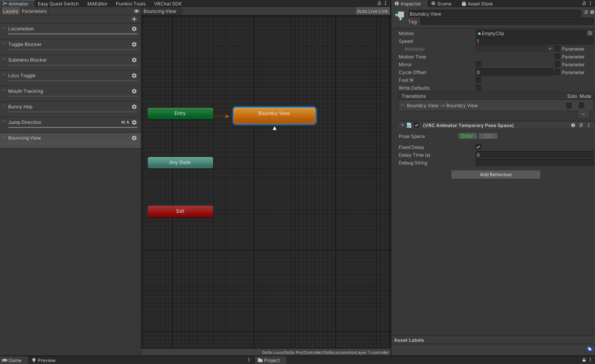Open presets for the Pose Space behaviour
Image resolution: width=595 pixels, height=364 pixels.
coord(581,125)
